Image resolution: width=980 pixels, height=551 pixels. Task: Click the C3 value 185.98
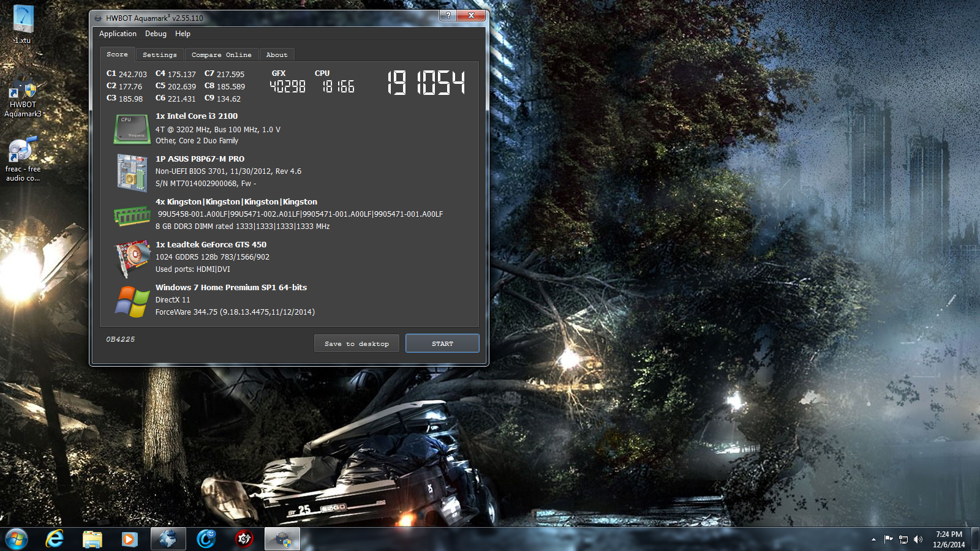[130, 99]
